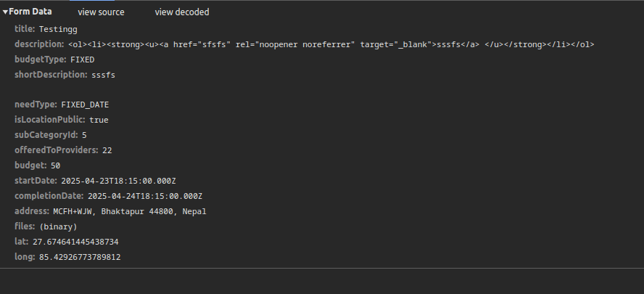Select the subCategoryId value 5
The image size is (644, 294).
(84, 135)
